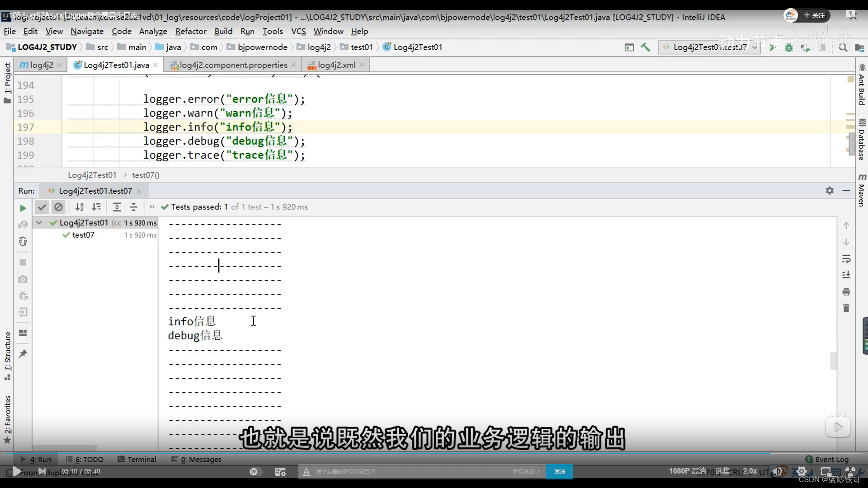Viewport: 868px width, 488px height.
Task: Rerun failed tests icon in Run panel
Action: coord(23,225)
